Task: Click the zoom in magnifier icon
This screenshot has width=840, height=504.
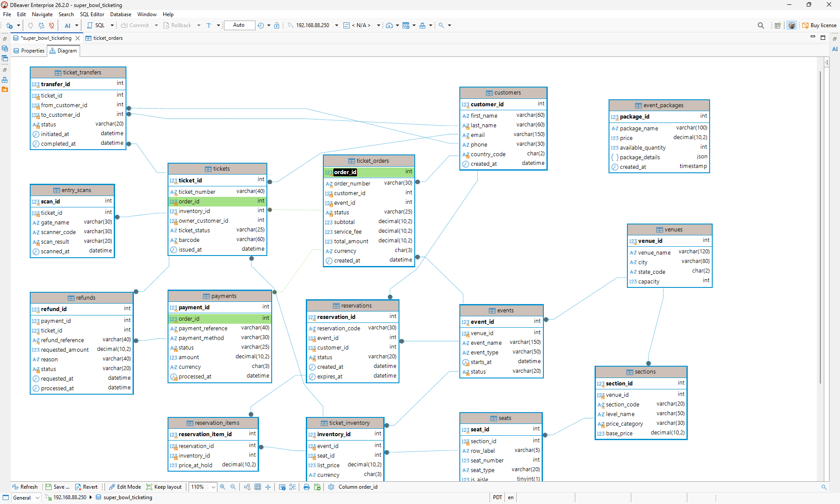Action: point(223,487)
